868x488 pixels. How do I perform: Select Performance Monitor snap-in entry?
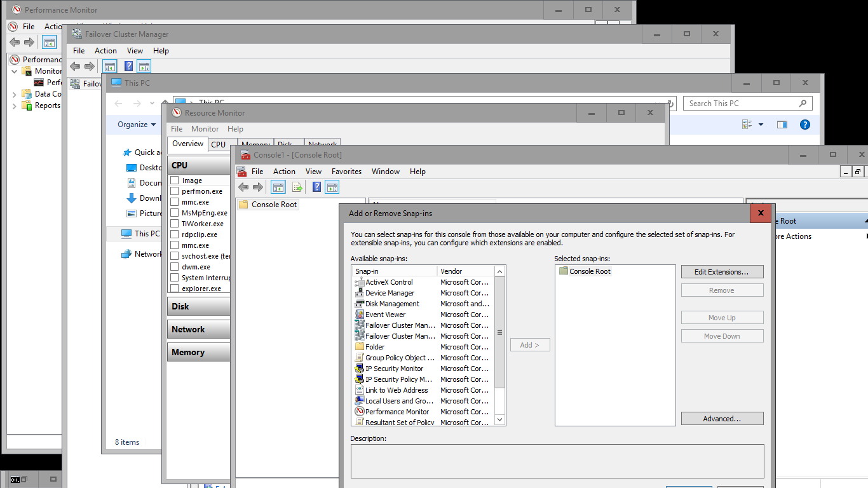[x=397, y=412]
